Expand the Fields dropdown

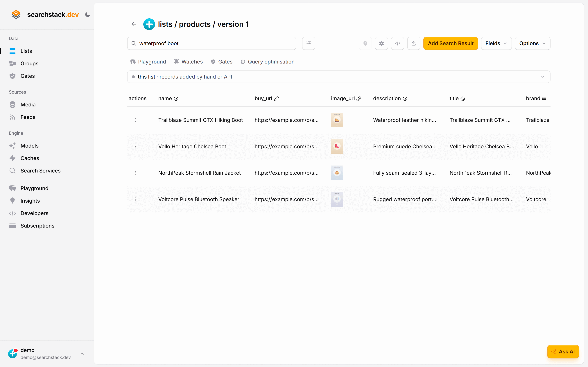tap(496, 43)
